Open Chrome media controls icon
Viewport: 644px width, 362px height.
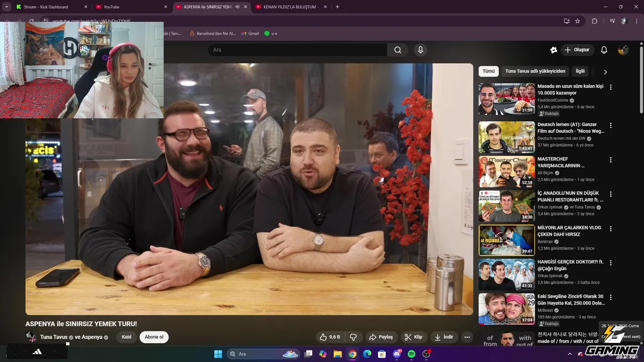click(x=612, y=21)
